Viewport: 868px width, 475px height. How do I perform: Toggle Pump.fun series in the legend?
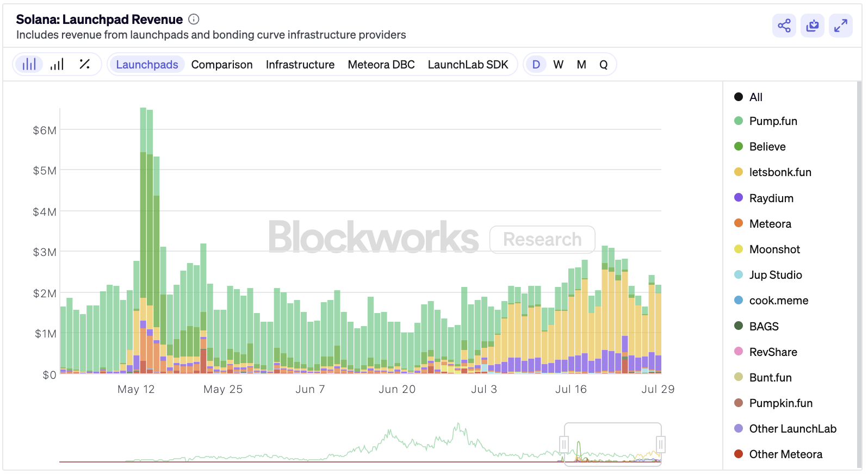[772, 121]
